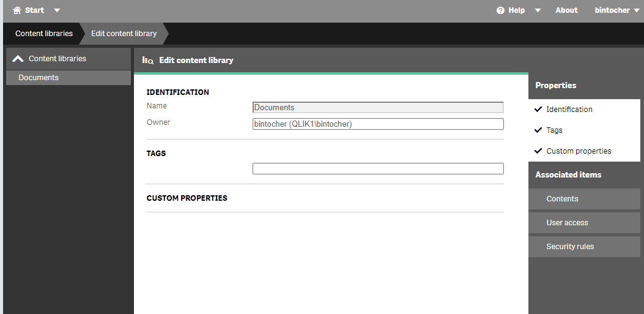Select Documents in the left panel
Screen dimensions: 644x314
tap(68, 78)
